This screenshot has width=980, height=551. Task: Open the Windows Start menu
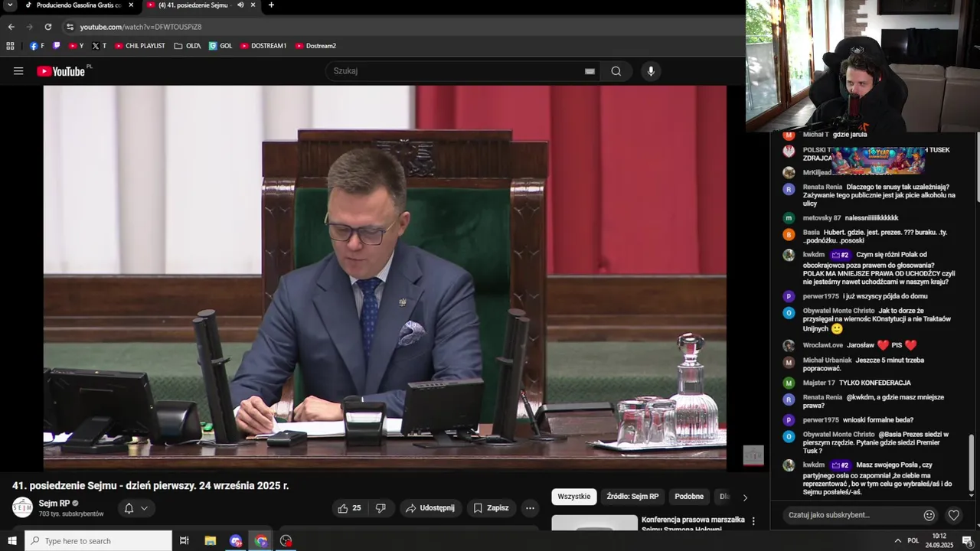(12, 541)
